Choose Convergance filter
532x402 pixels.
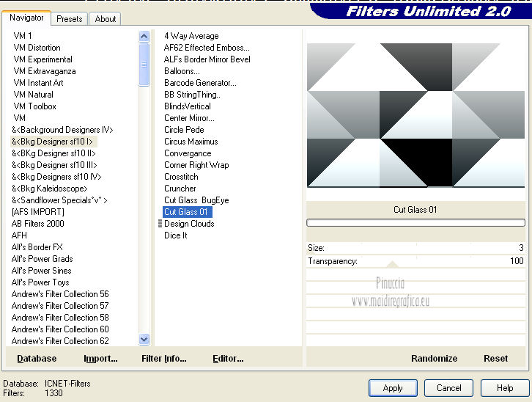pyautogui.click(x=188, y=153)
